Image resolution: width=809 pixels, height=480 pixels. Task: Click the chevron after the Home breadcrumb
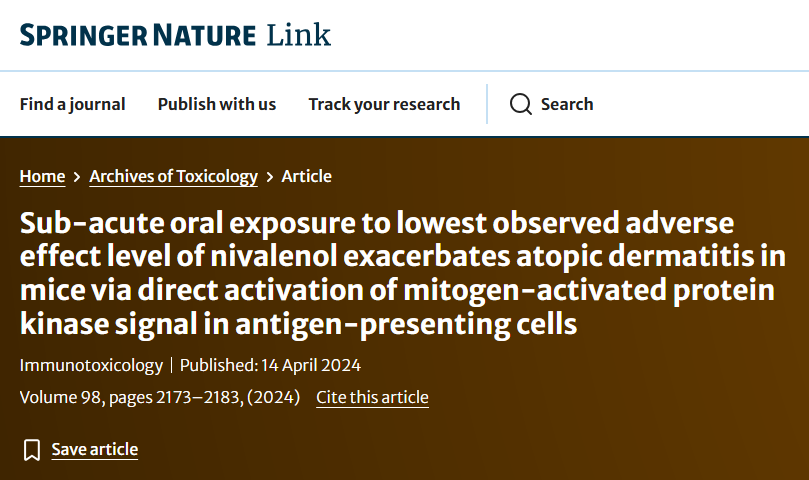pos(77,177)
